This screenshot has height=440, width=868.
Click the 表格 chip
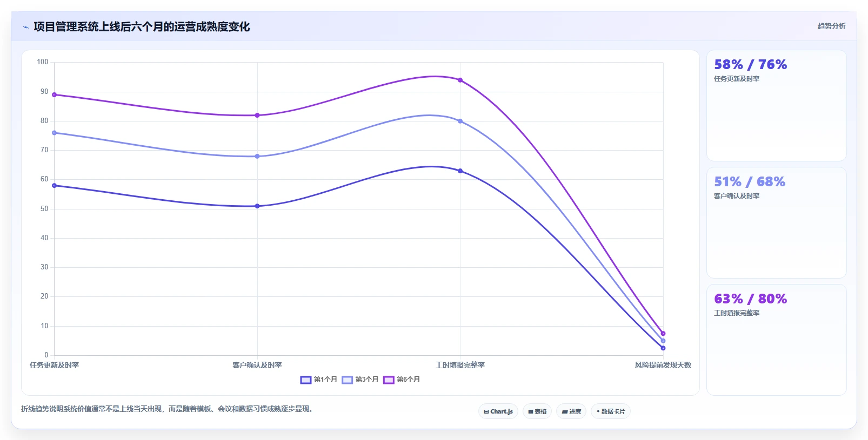coord(537,411)
